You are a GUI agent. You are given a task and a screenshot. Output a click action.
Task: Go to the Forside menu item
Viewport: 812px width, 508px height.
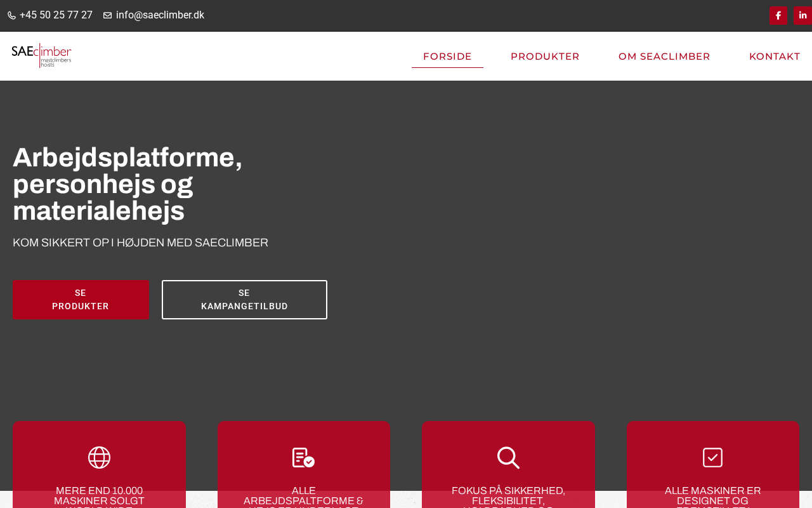pyautogui.click(x=447, y=57)
